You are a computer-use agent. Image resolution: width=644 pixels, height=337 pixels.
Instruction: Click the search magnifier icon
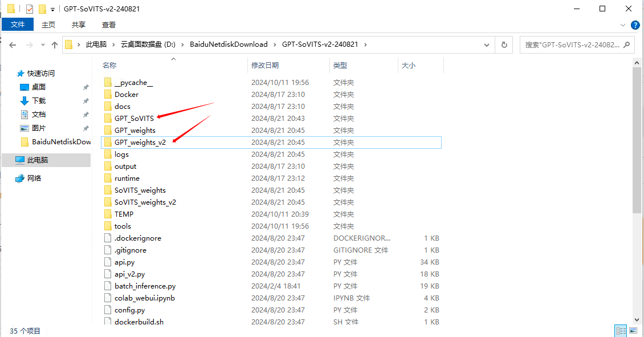(626, 44)
